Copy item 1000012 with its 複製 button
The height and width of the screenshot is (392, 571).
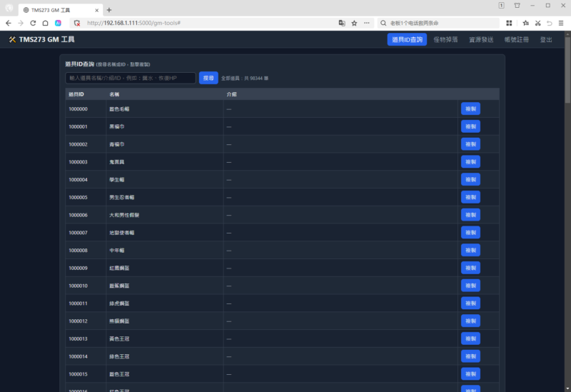pyautogui.click(x=470, y=321)
